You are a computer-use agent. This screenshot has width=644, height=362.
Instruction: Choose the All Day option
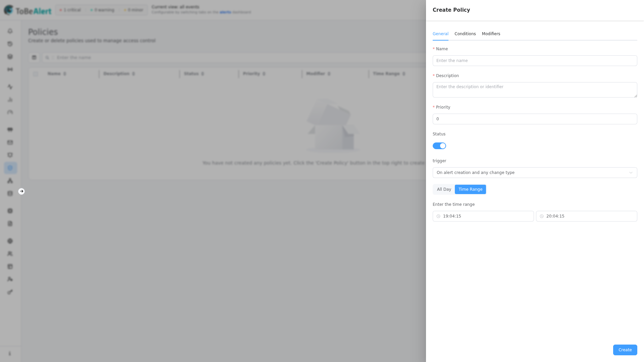click(x=444, y=189)
